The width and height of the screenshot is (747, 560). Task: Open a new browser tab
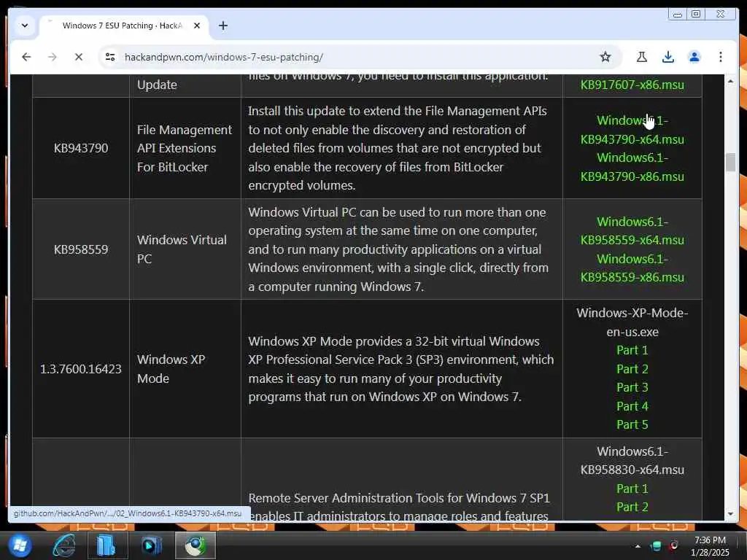[223, 26]
